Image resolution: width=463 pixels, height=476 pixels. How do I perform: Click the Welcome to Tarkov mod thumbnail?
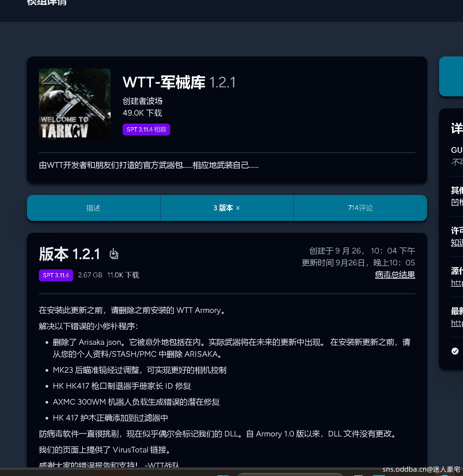[x=75, y=104]
